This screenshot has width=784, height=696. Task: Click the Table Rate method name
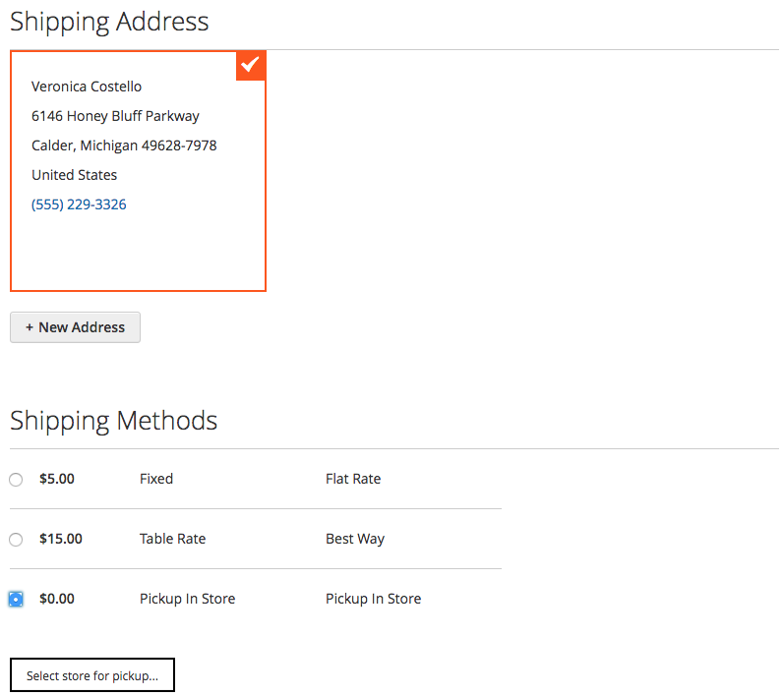coord(172,539)
